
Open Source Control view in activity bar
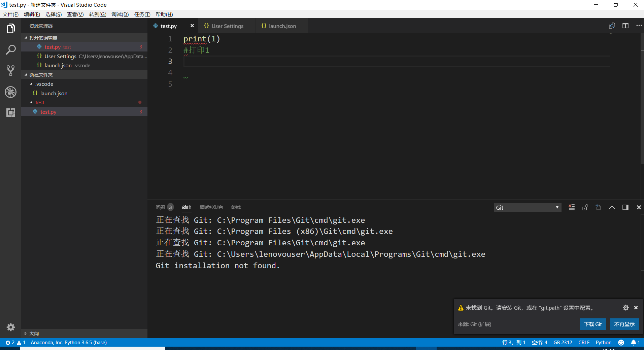(10, 71)
